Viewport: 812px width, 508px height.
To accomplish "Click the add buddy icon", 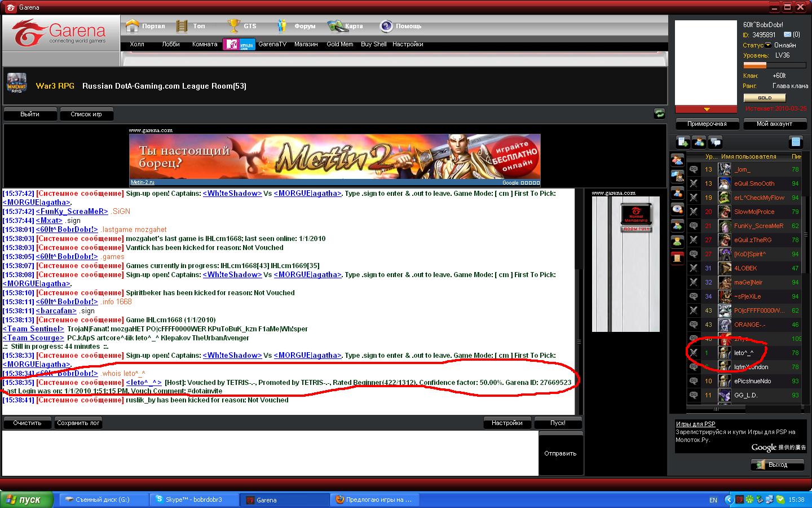I will pos(699,142).
